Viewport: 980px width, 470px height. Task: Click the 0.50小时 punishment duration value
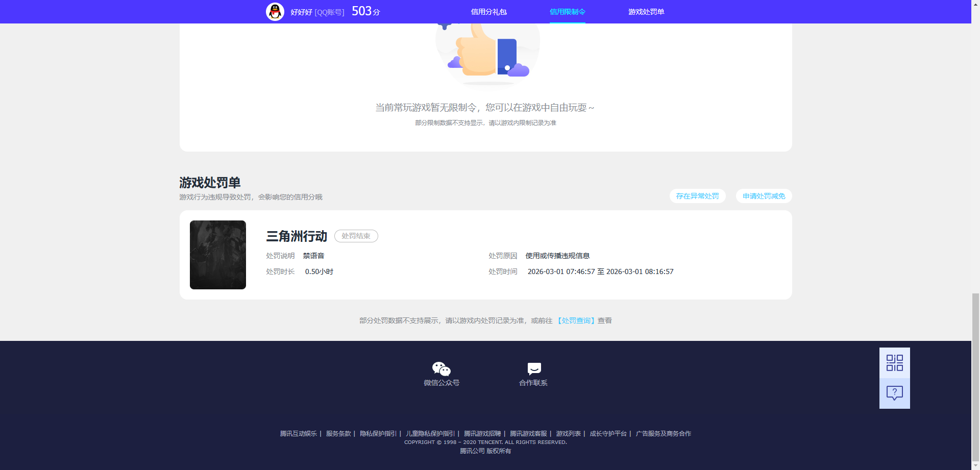coord(319,271)
